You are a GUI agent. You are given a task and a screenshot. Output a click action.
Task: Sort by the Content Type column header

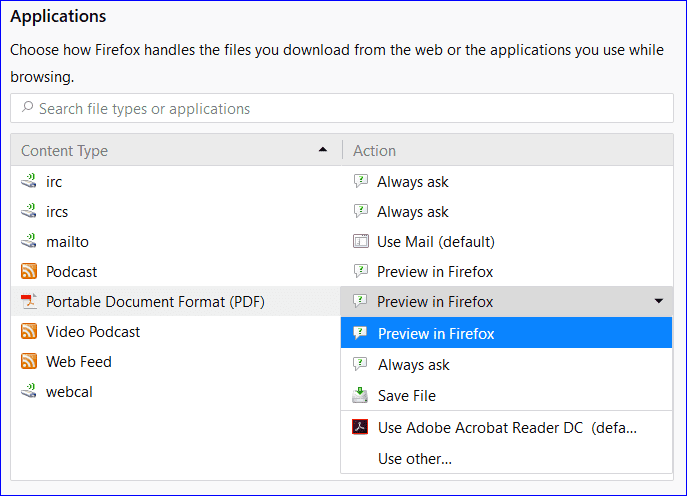click(170, 151)
